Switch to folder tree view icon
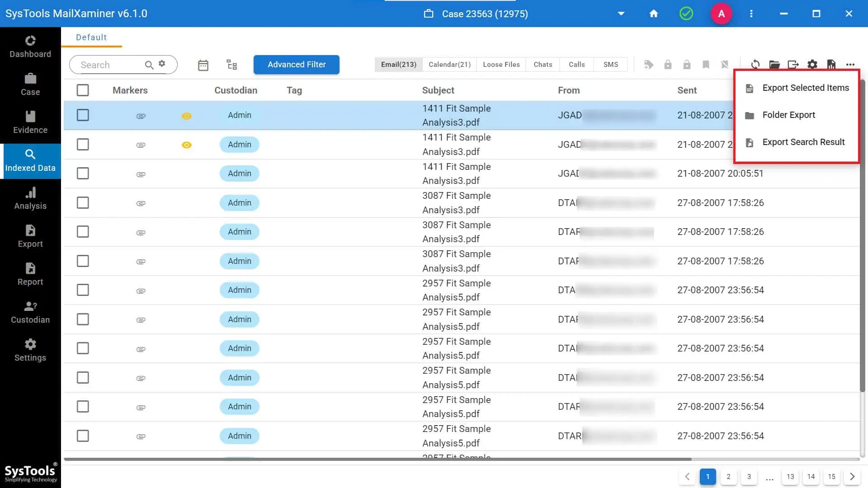The width and height of the screenshot is (868, 488). pos(231,65)
